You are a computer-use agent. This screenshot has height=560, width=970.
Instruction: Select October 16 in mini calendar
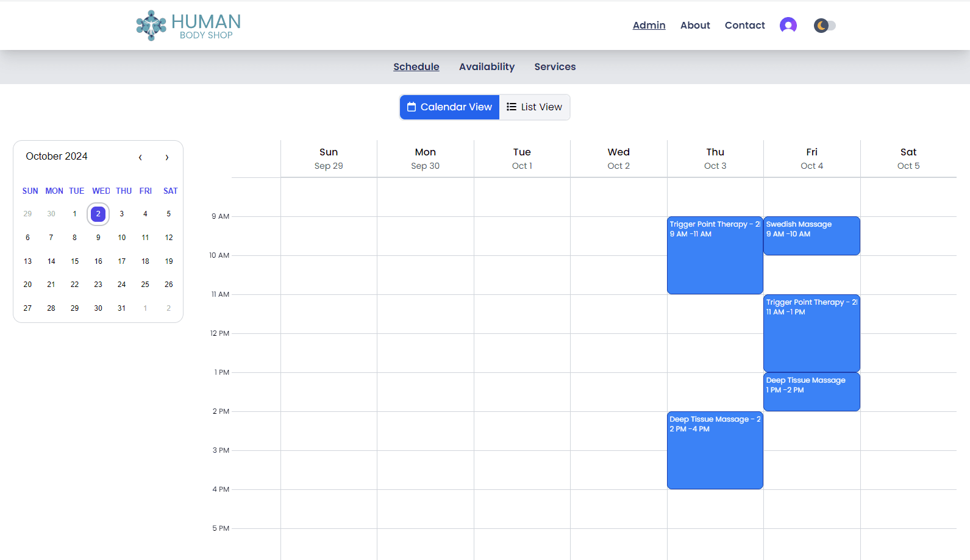[98, 261]
